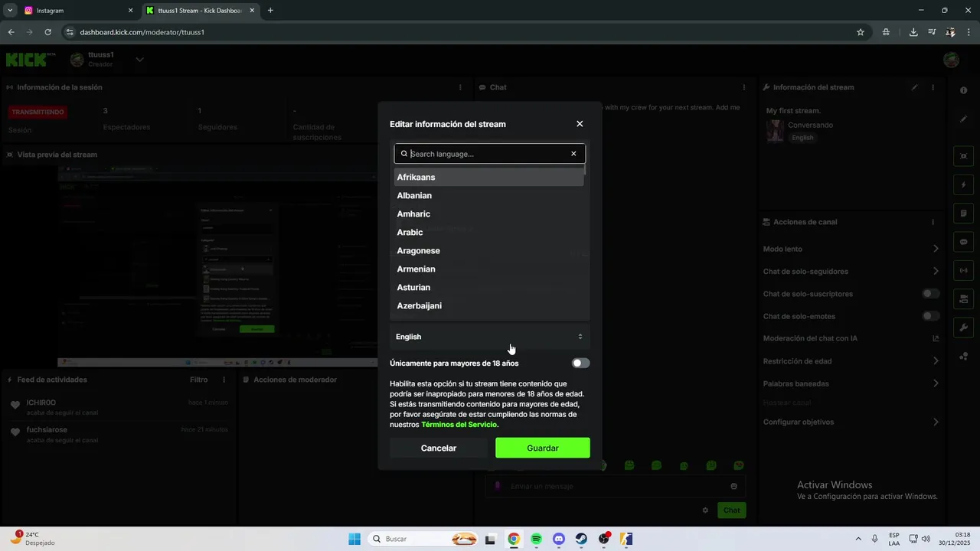Click the broadcast signal sidebar icon

click(964, 270)
